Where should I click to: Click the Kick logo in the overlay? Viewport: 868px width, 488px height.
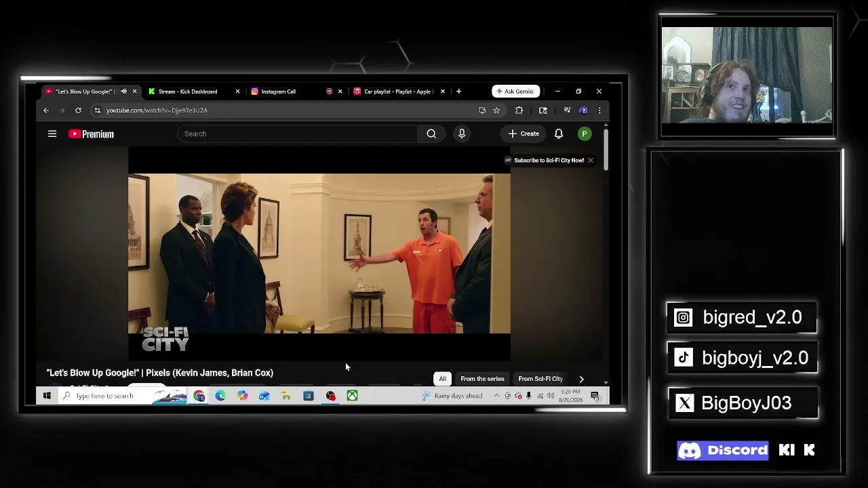(797, 450)
